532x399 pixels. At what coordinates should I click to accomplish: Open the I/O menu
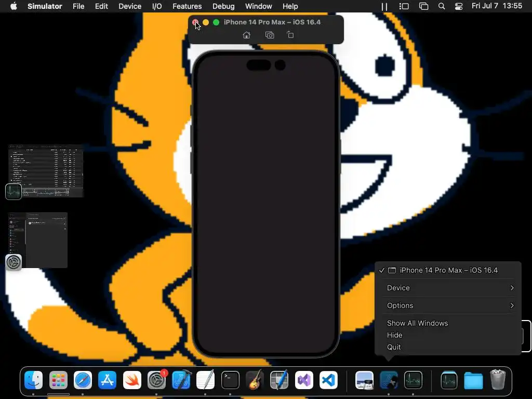click(x=157, y=6)
